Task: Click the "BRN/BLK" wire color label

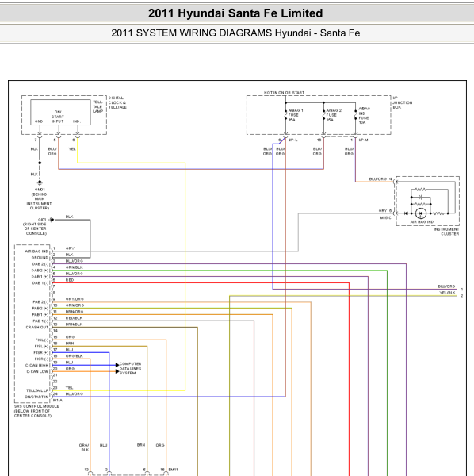Action: pos(74,324)
